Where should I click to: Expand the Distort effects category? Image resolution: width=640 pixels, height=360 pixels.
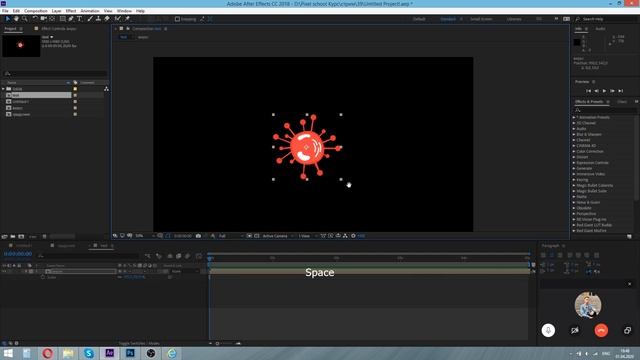pos(574,157)
